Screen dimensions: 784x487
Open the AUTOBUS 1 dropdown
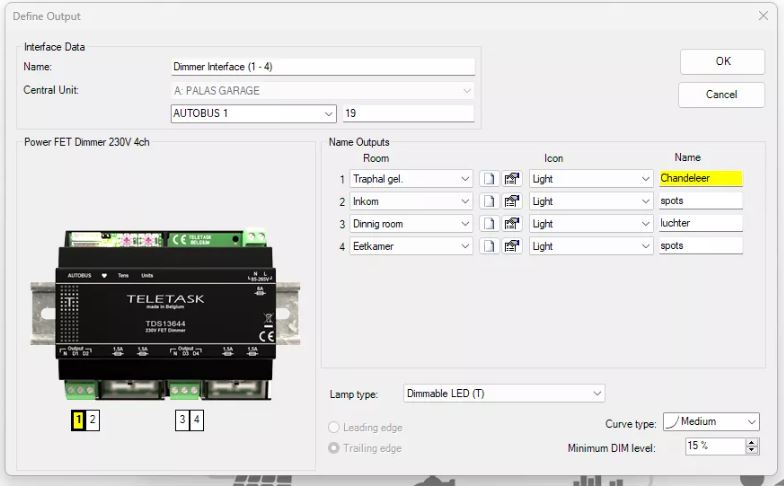point(253,113)
